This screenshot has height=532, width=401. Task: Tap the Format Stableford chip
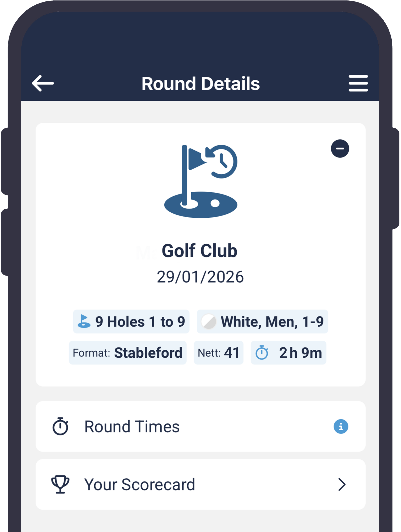(128, 353)
